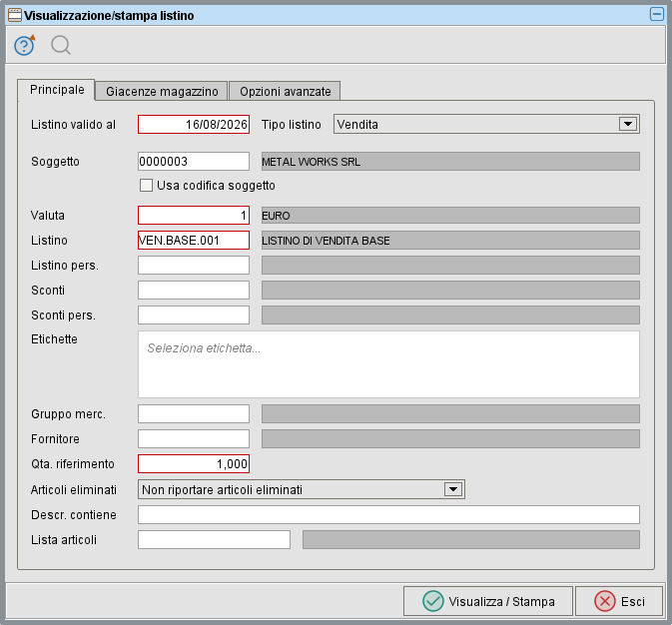This screenshot has height=625, width=672.
Task: Click the Gruppo merc. input field
Action: (x=194, y=414)
